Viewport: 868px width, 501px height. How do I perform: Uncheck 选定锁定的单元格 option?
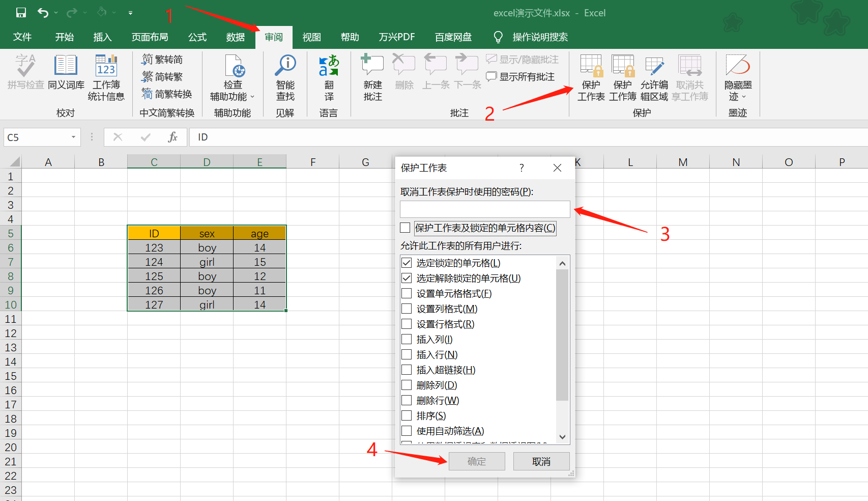[406, 263]
